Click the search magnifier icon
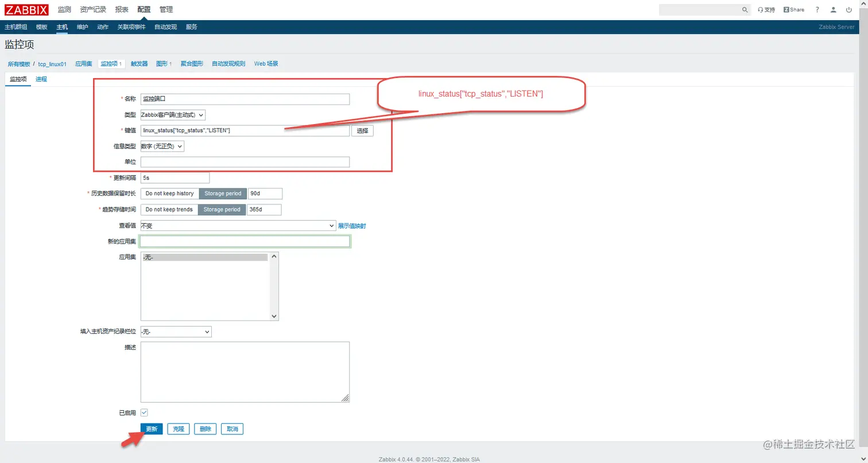 [x=745, y=10]
